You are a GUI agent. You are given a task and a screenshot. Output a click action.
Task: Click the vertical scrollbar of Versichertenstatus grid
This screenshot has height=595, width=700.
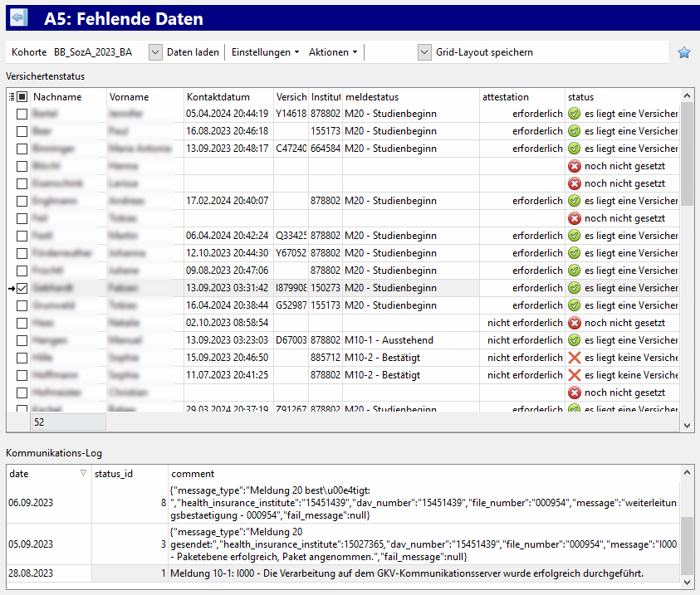click(x=687, y=249)
